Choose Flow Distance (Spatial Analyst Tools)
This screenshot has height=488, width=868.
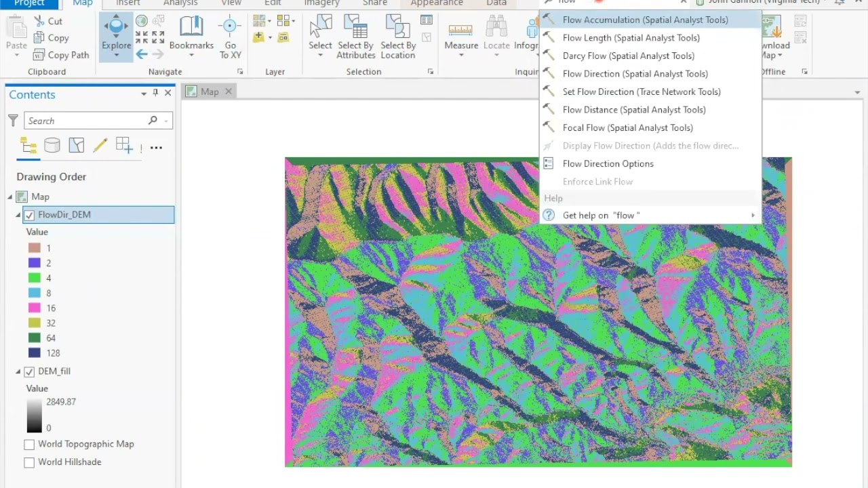pos(650,110)
